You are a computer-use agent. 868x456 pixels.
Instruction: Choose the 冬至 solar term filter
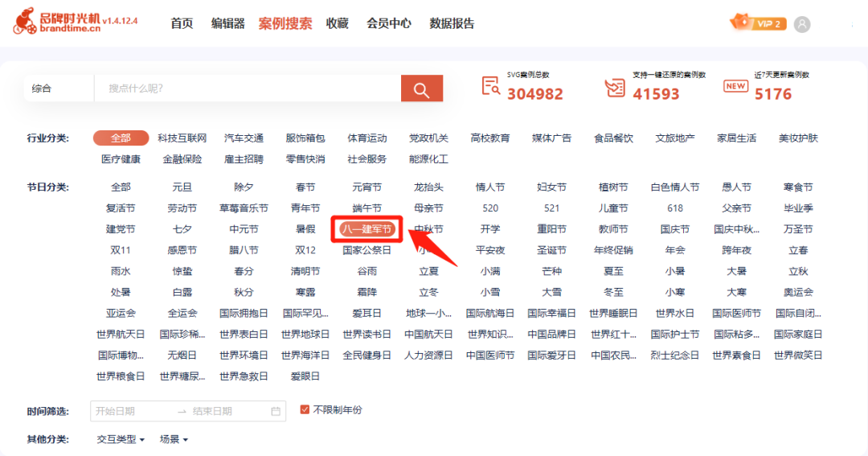tap(613, 292)
